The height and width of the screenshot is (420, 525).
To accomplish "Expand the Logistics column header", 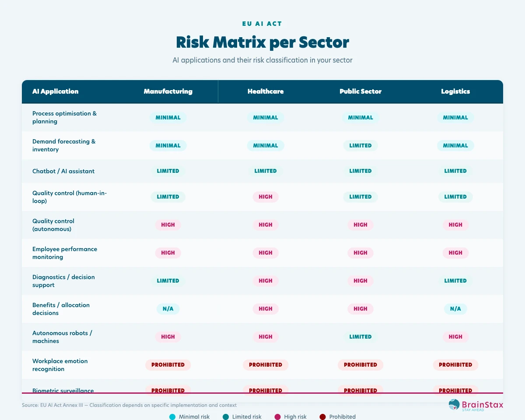I will [x=455, y=91].
